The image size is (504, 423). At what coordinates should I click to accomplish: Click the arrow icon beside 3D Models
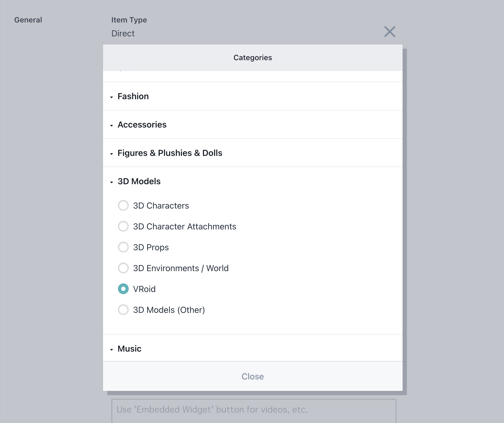click(x=112, y=182)
